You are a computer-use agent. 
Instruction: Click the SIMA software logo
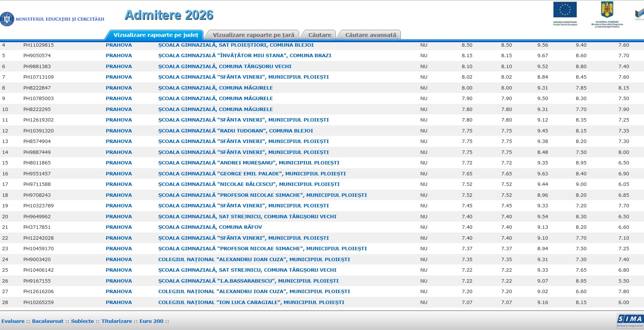630,320
